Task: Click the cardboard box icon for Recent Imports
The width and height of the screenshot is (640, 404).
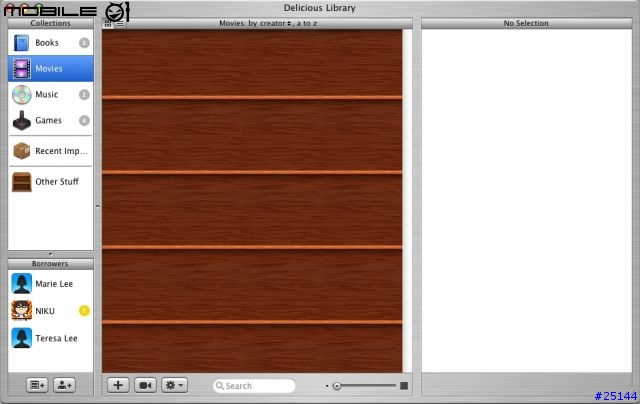Action: [x=22, y=151]
